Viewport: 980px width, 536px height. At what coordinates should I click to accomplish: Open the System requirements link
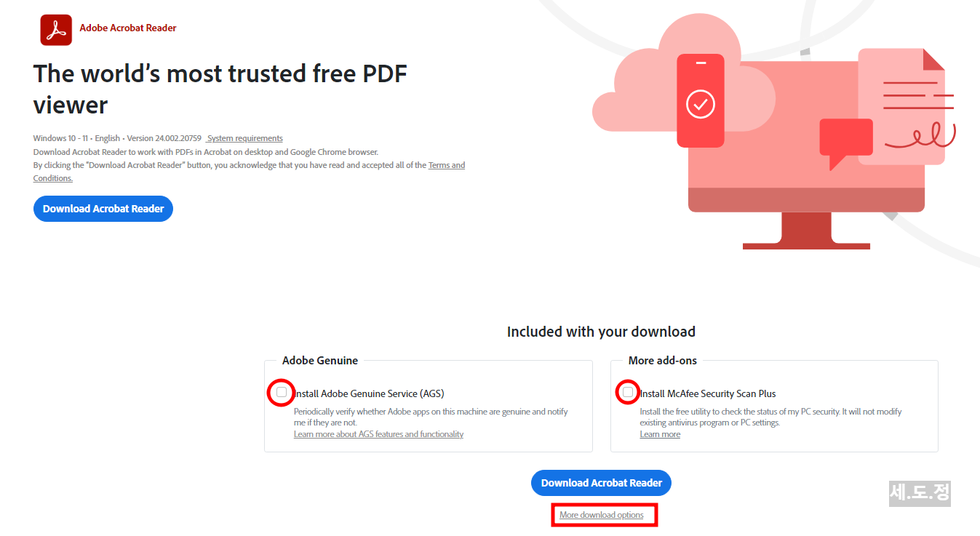[244, 138]
